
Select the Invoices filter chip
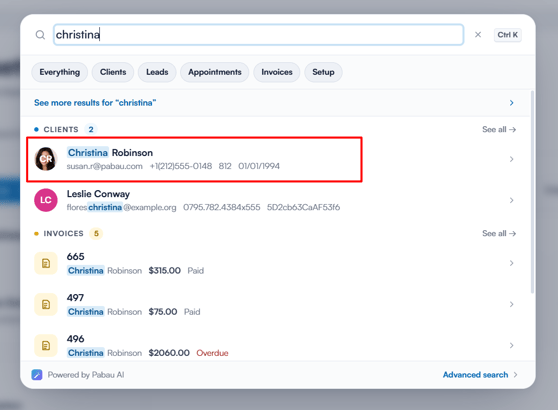point(277,72)
